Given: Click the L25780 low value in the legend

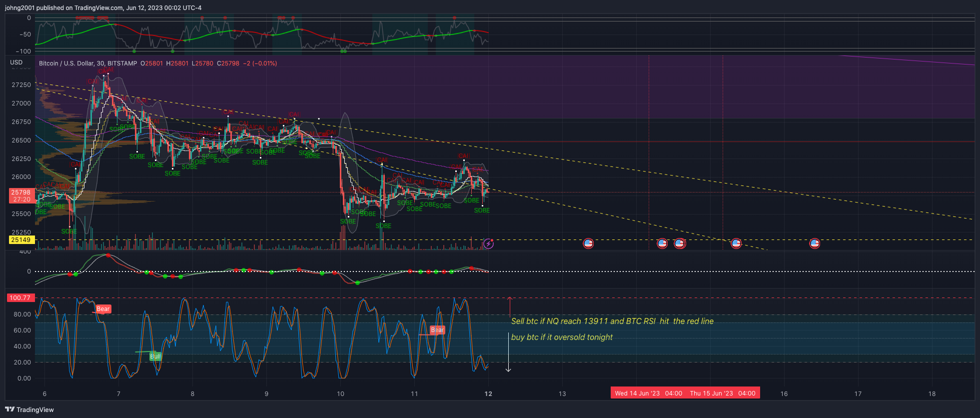Looking at the screenshot, I should [202, 63].
